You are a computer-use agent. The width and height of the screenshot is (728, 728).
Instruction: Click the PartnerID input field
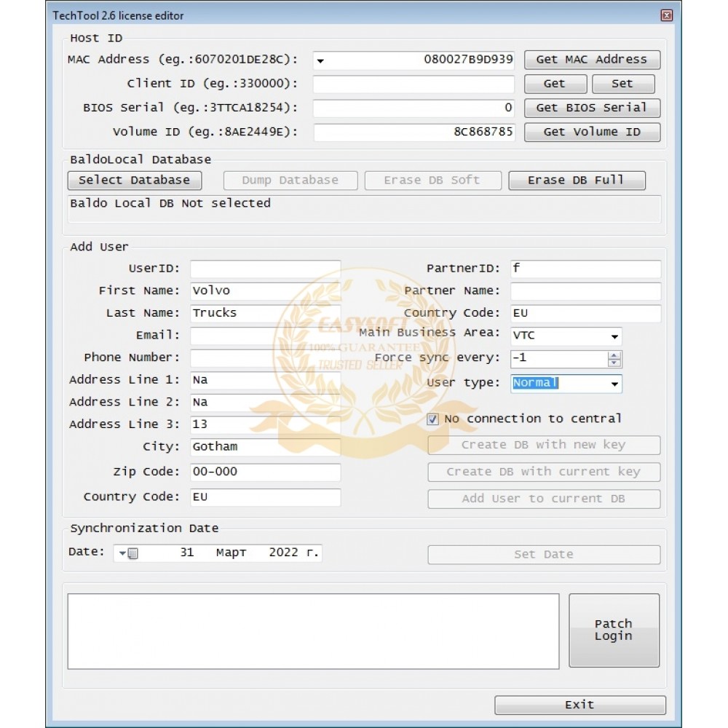[x=585, y=269]
